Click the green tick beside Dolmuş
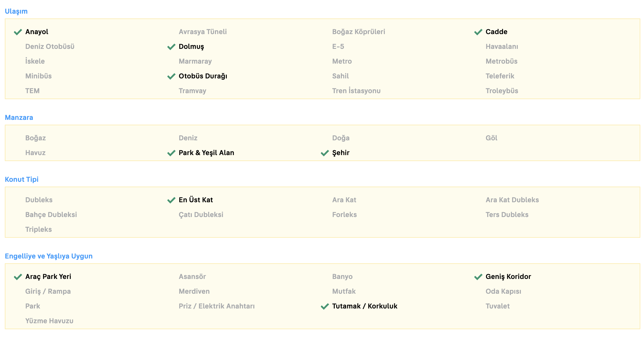Image resolution: width=644 pixels, height=338 pixels. pos(171,47)
